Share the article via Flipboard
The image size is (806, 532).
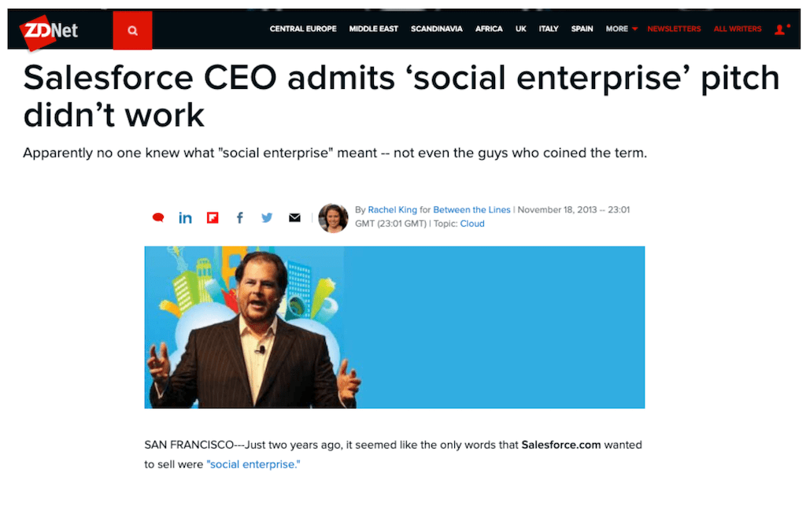[213, 217]
